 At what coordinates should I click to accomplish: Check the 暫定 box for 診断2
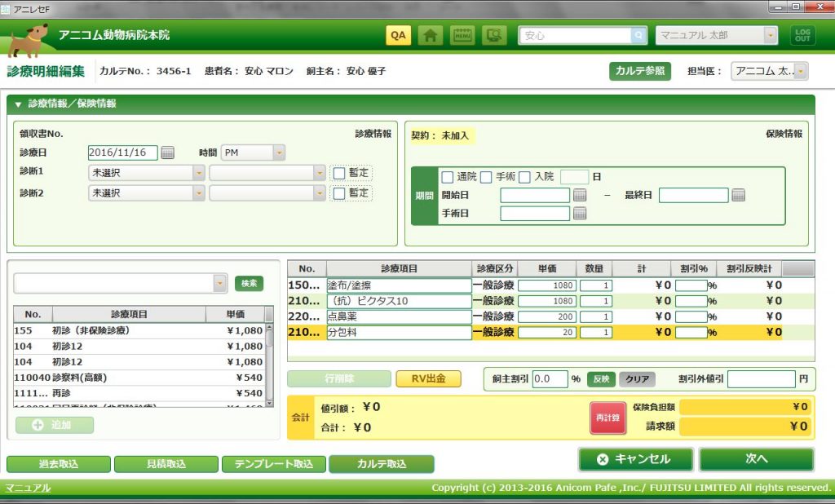[339, 193]
